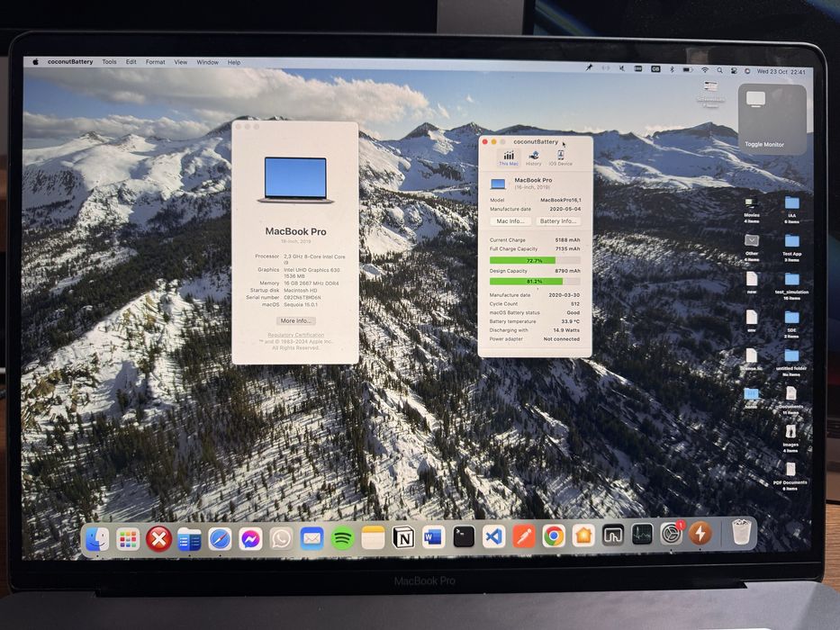Open Activity Monitor from the Dock
Image resolution: width=840 pixels, height=630 pixels.
[642, 534]
